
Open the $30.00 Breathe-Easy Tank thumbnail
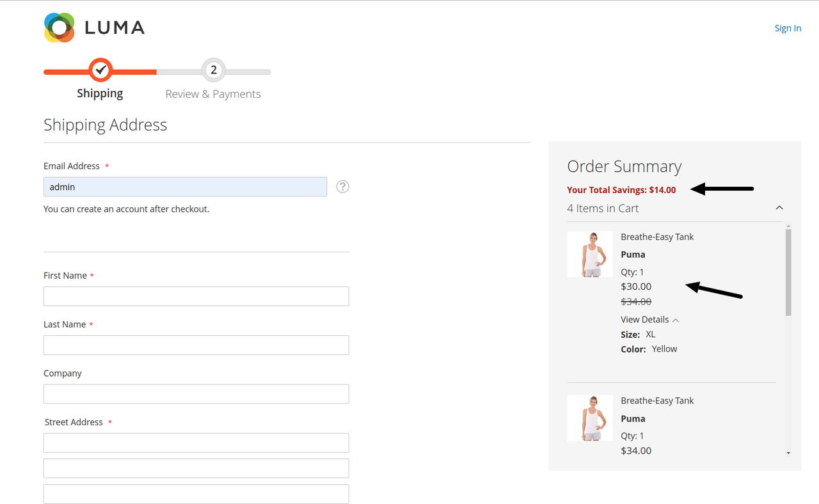(590, 254)
